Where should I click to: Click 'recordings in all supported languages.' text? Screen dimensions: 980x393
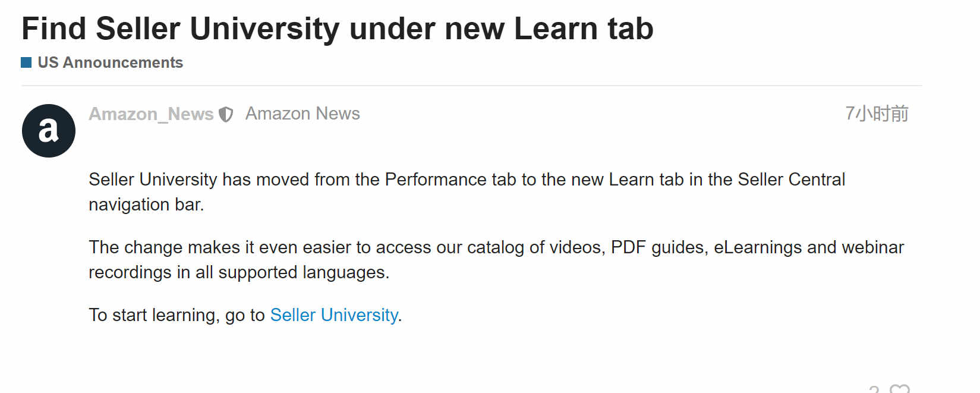coord(239,272)
